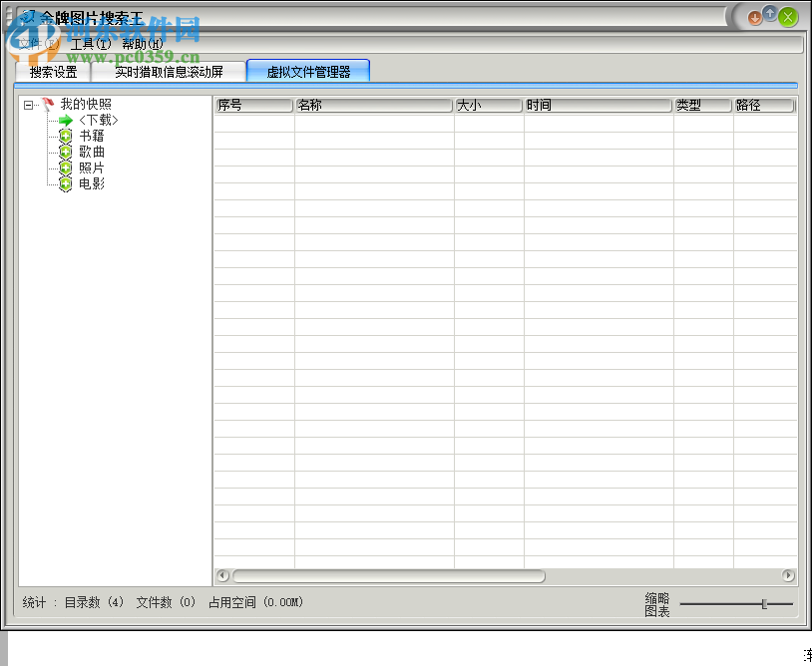Viewport: 812px width, 666px height.
Task: Select the 时间 column header
Action: coord(597,105)
